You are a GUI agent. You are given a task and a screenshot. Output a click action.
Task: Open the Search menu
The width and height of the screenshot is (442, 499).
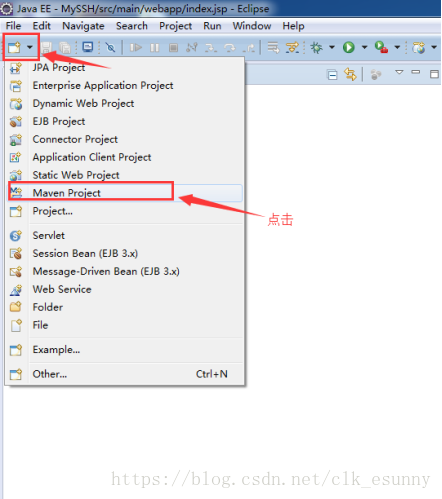132,26
